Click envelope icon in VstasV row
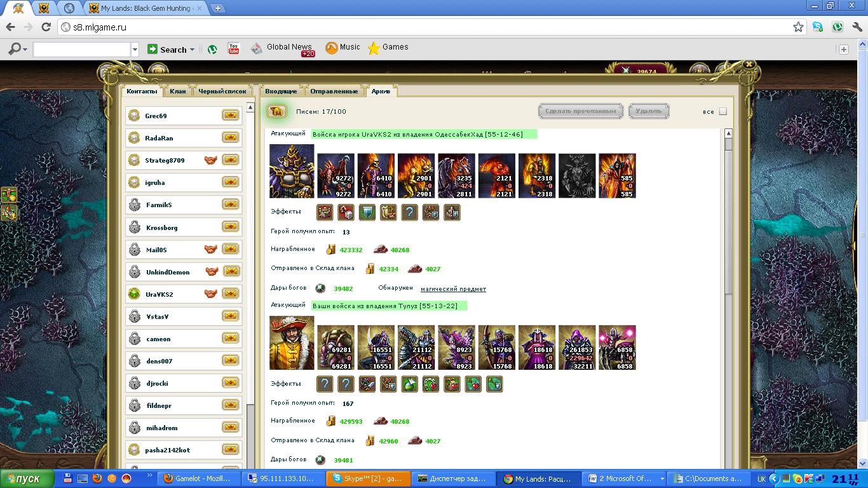The width and height of the screenshot is (868, 488). pyautogui.click(x=230, y=316)
